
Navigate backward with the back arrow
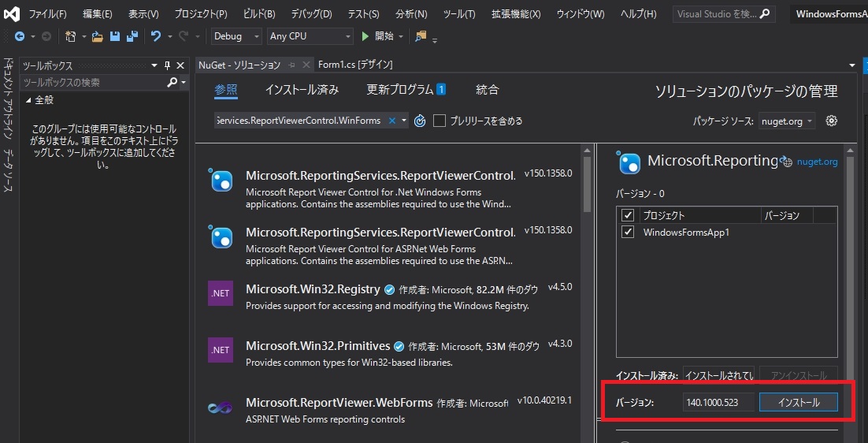(x=20, y=36)
